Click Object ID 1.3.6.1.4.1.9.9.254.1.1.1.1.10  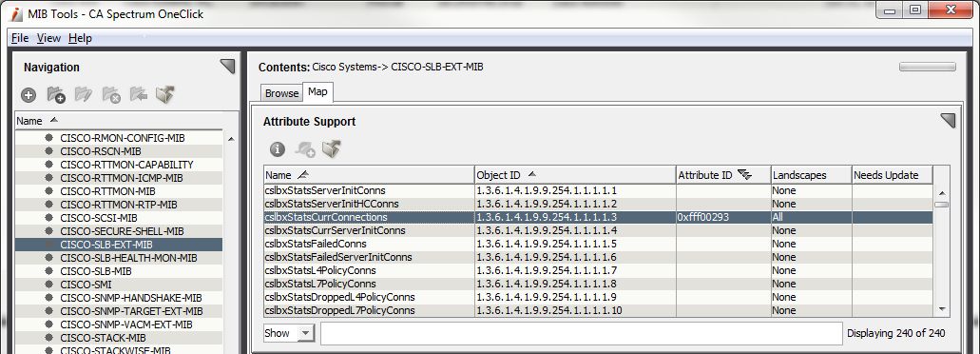[549, 311]
